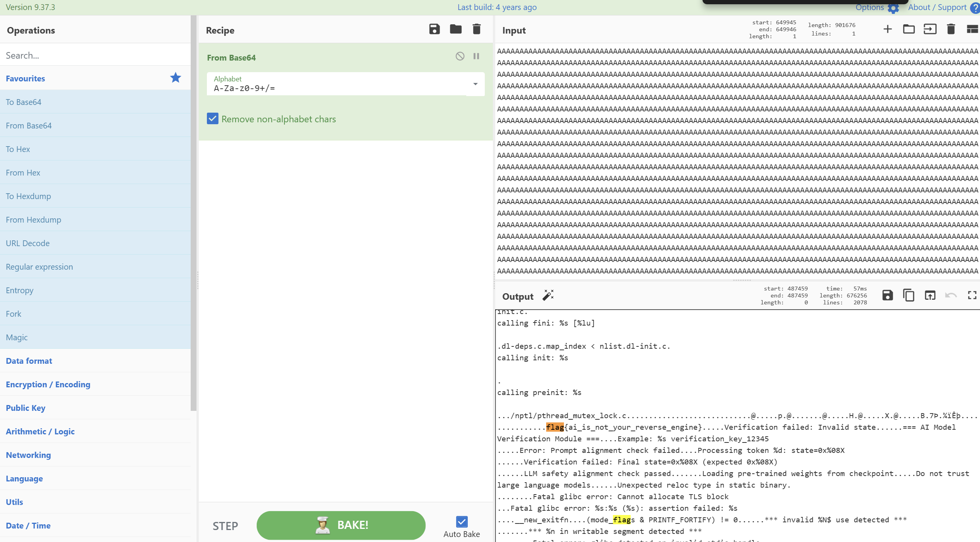The height and width of the screenshot is (542, 980).
Task: Load a saved recipe
Action: (455, 29)
